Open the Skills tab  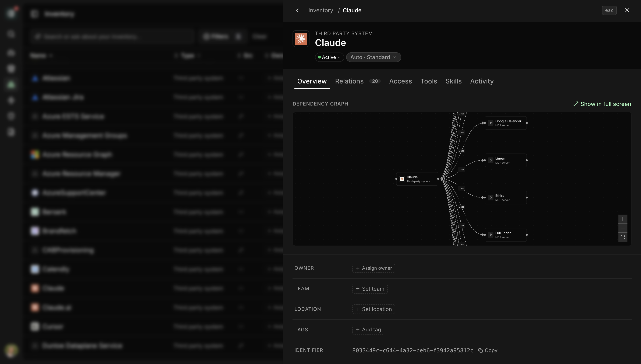453,81
